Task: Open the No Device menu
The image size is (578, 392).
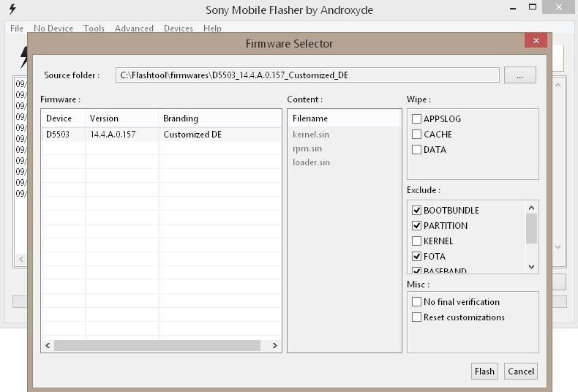Action: pos(53,28)
